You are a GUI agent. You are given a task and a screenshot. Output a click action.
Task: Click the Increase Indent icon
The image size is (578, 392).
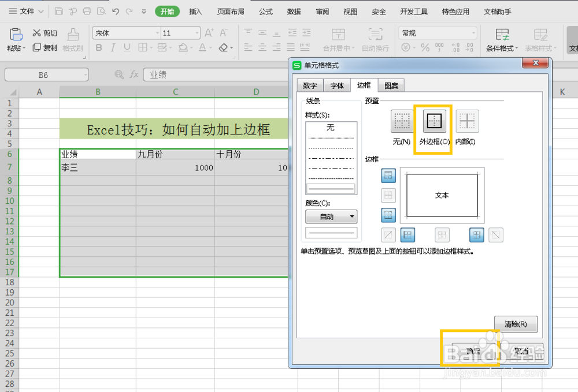(306, 33)
